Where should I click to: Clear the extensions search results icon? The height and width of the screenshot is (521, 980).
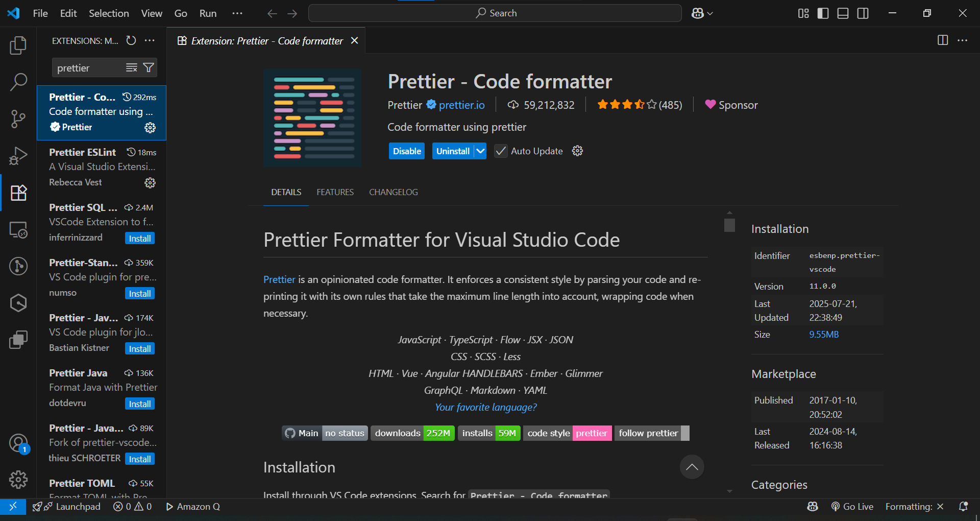pos(132,68)
